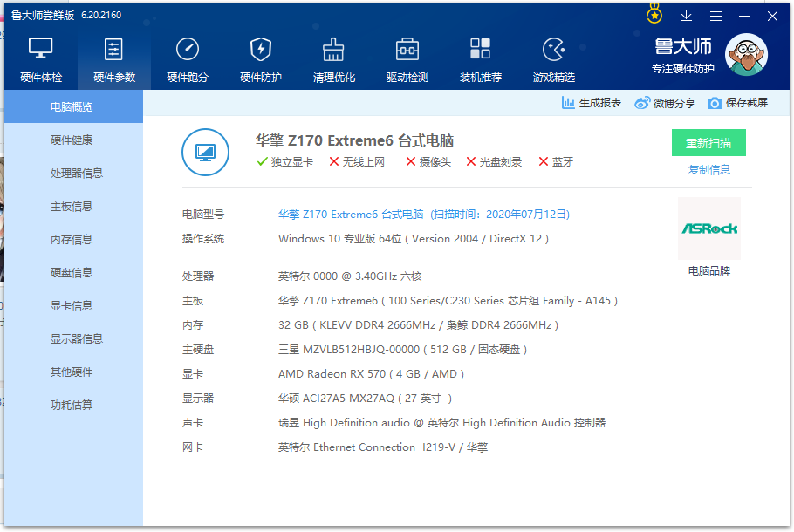The image size is (794, 532).
Task: Click the download arrow icon in title bar
Action: click(x=687, y=16)
